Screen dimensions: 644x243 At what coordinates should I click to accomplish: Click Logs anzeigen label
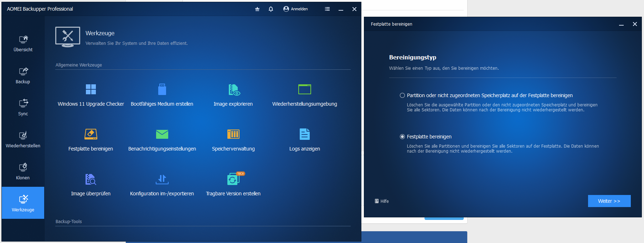(305, 149)
